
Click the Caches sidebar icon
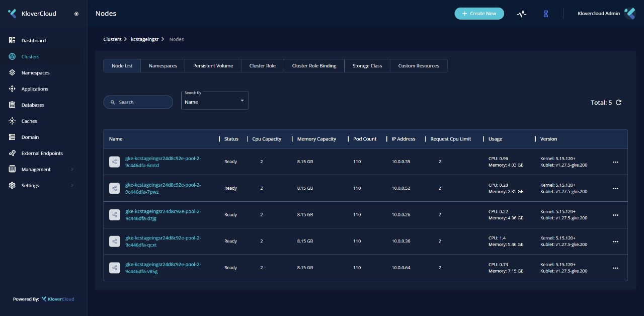point(12,121)
